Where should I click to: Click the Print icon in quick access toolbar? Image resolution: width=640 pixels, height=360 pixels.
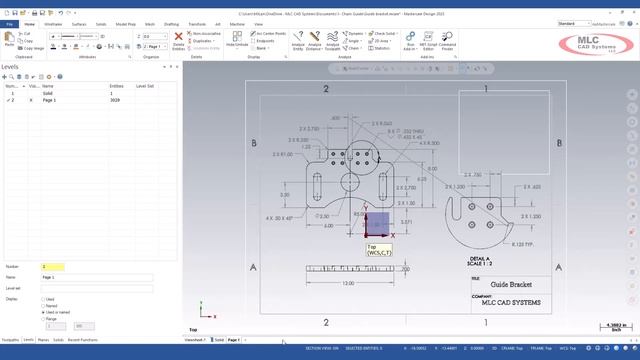pos(35,13)
